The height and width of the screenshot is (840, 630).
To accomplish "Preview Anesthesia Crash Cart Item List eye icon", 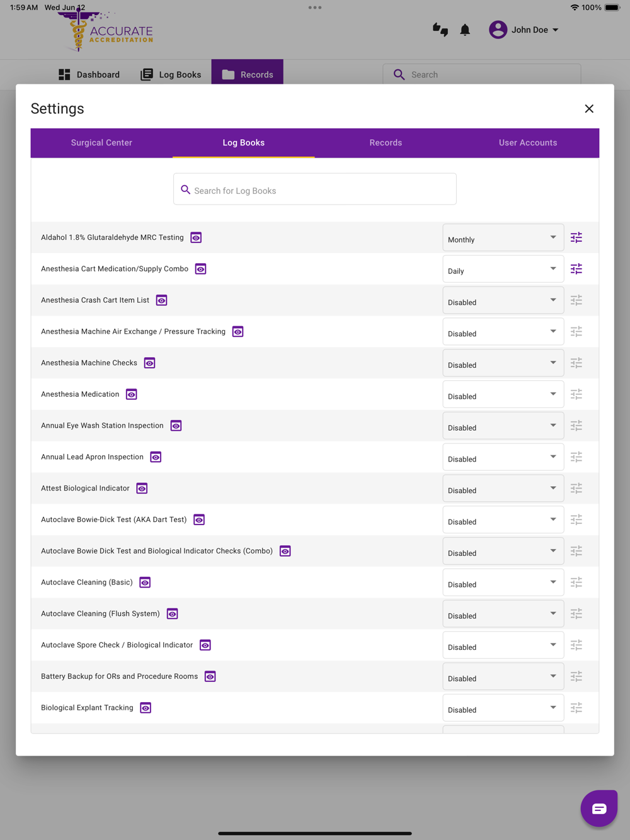I will 161,300.
